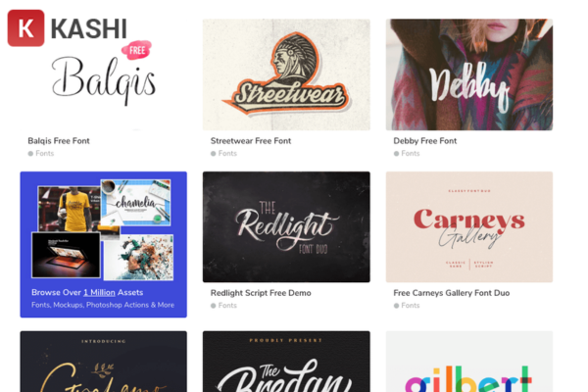588x392 pixels.
Task: Open the Streetwear font preview thumbnail
Action: [x=286, y=74]
